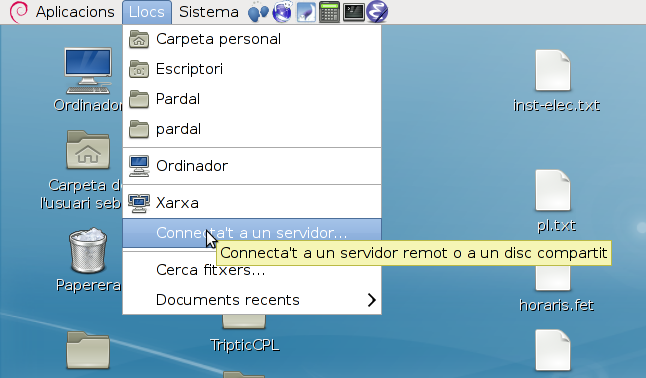Close the Llocs menu in panel
This screenshot has height=378, width=646.
tap(147, 12)
